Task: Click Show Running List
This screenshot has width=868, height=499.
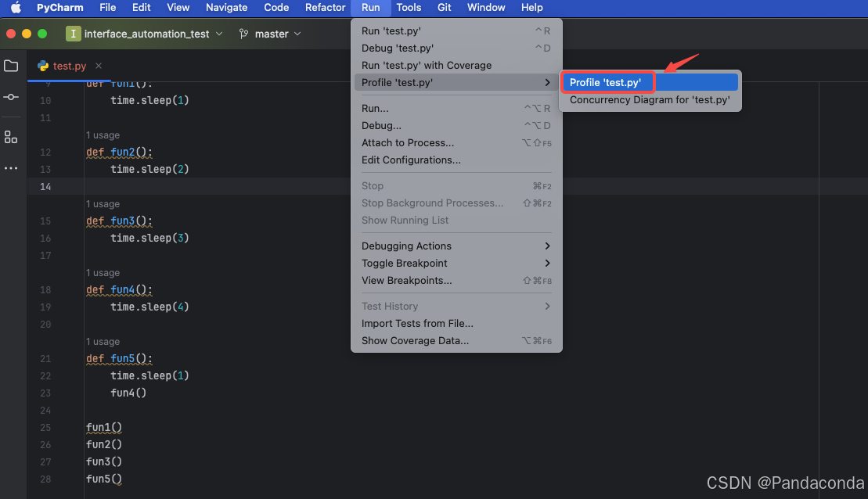Action: pos(456,221)
